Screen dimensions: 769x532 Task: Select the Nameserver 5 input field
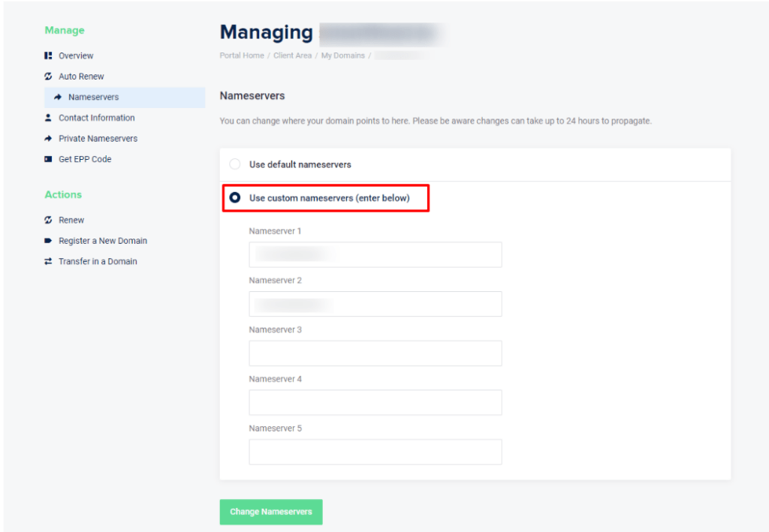tap(375, 452)
